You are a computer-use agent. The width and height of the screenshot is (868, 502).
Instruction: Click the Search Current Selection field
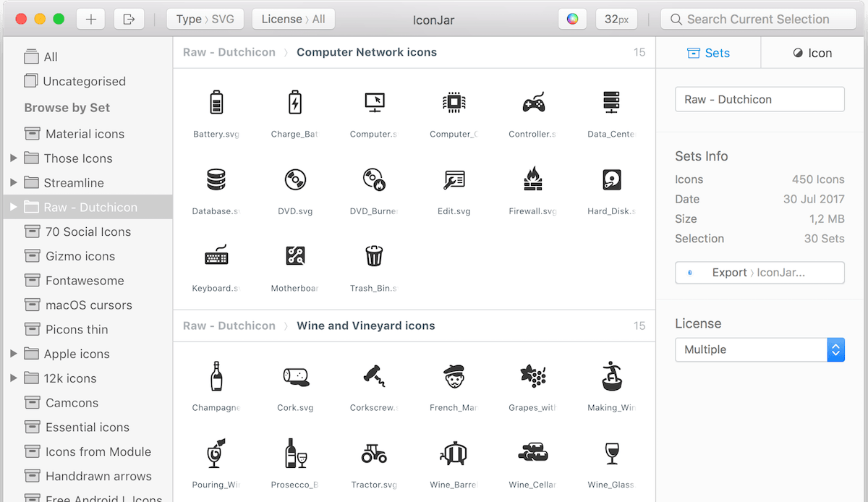[759, 19]
